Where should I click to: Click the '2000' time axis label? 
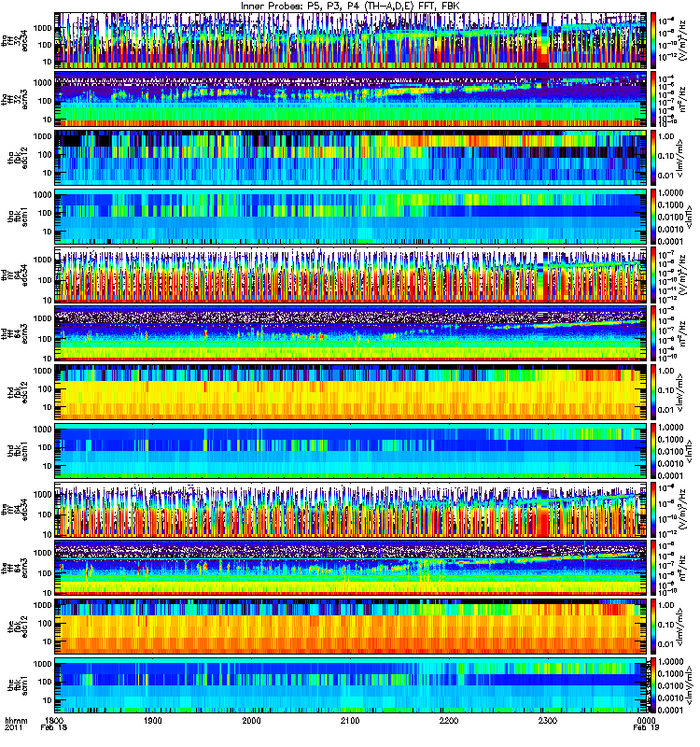click(251, 721)
